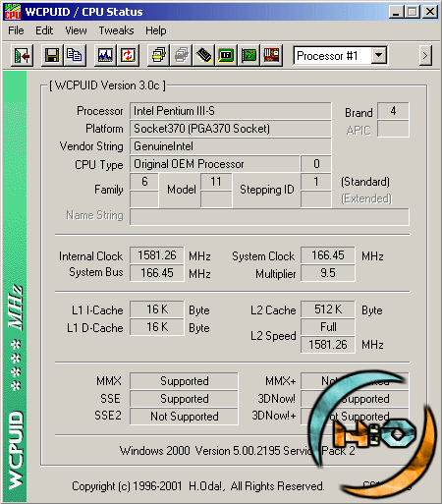Click the red motherboard toolbar icon
442x504 pixels.
click(271, 55)
